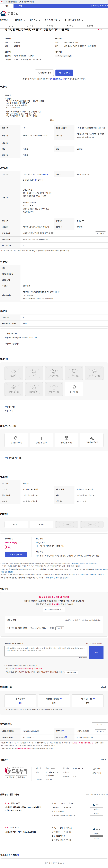Open 지도 보기 for 서울강서고용센터
Image resolution: width=108 pixels, height=868 pixels.
[100, 731]
